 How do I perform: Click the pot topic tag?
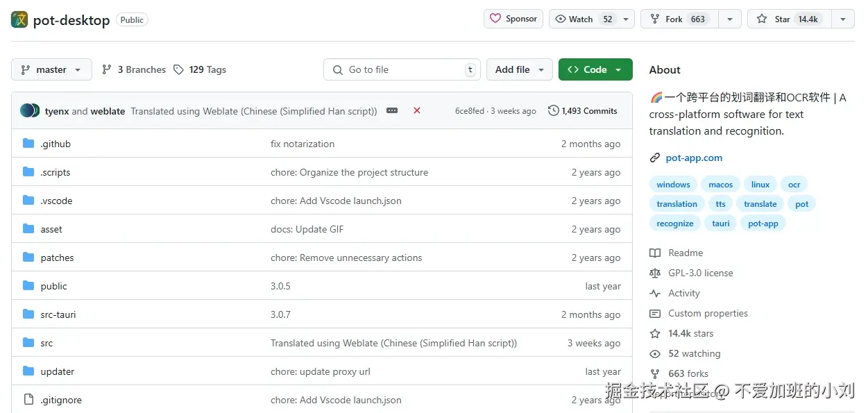click(x=802, y=204)
